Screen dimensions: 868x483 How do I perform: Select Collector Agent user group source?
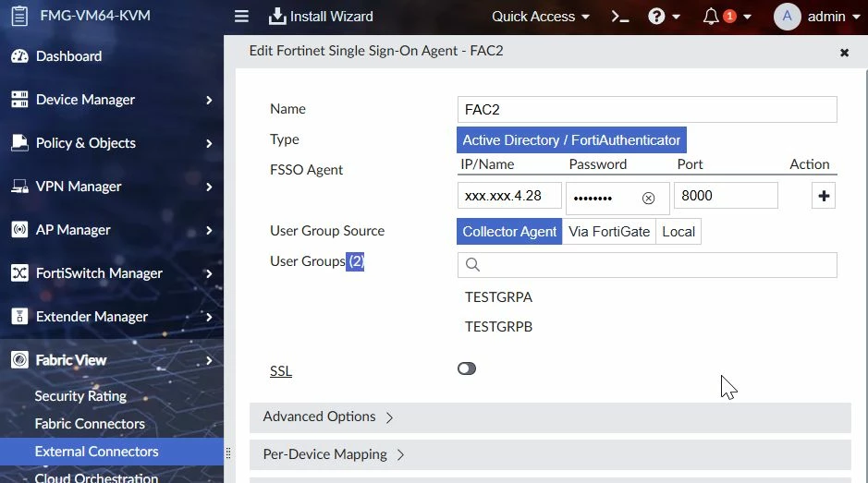[509, 231]
